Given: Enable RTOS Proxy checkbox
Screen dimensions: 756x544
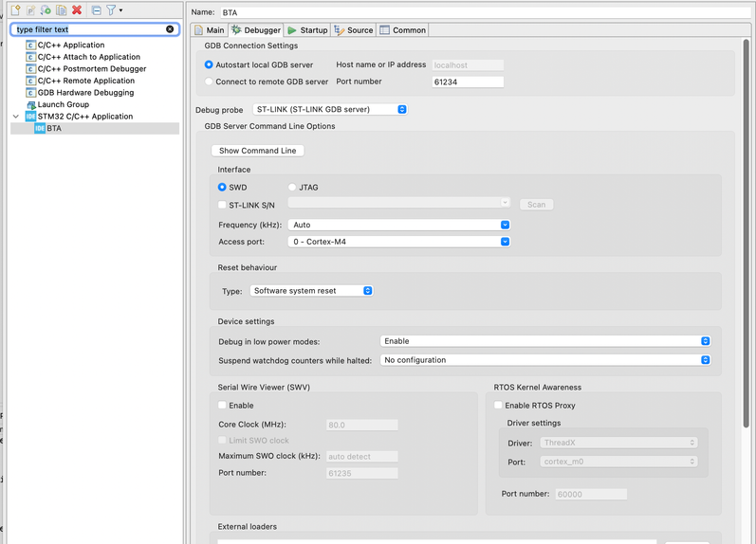Looking at the screenshot, I should coord(498,406).
